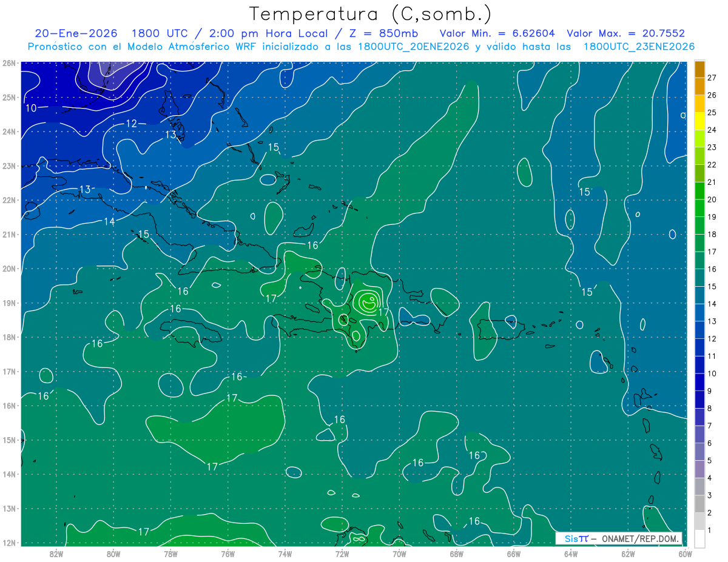
Task: Click latitude axis label "26N"
Action: (x=8, y=63)
